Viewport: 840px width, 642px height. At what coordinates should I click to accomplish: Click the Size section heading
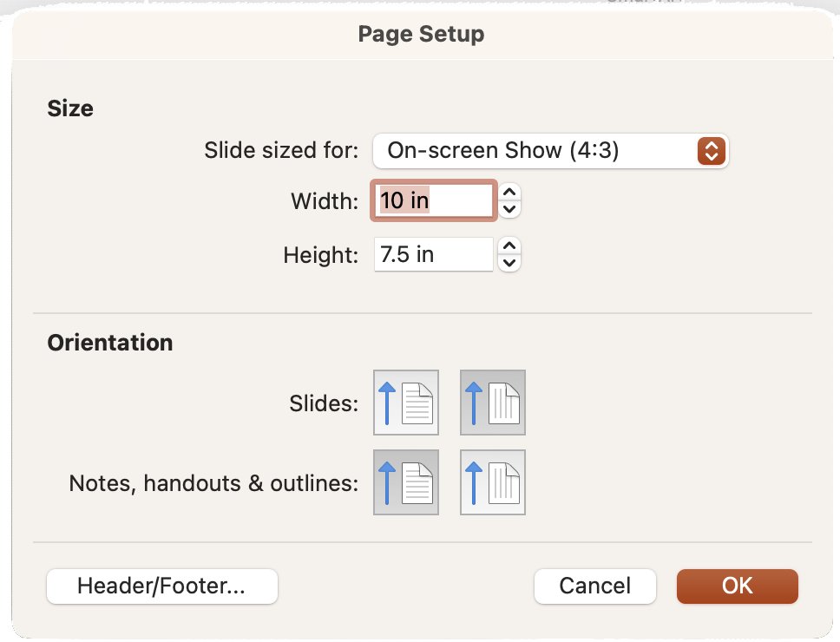[x=70, y=108]
